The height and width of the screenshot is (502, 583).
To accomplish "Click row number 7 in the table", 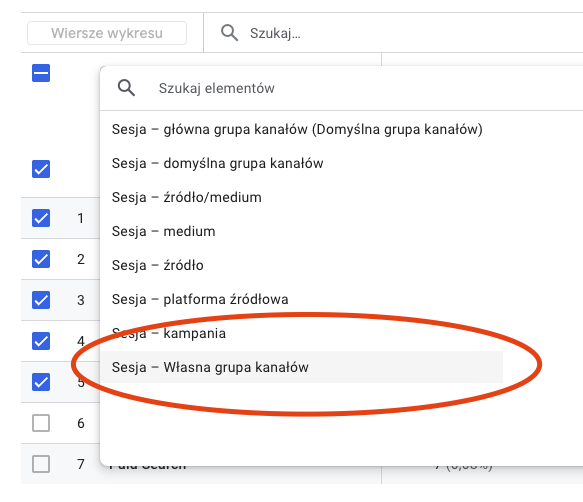I will point(81,464).
